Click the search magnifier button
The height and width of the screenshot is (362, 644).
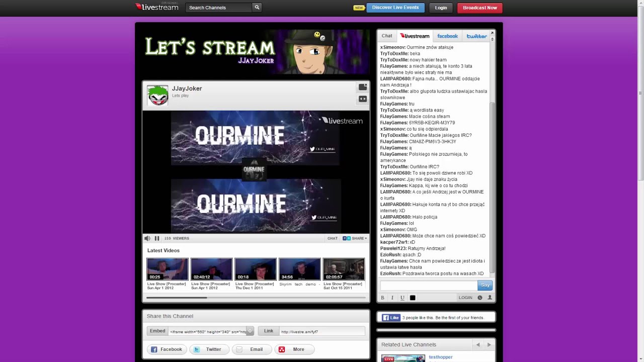[257, 8]
